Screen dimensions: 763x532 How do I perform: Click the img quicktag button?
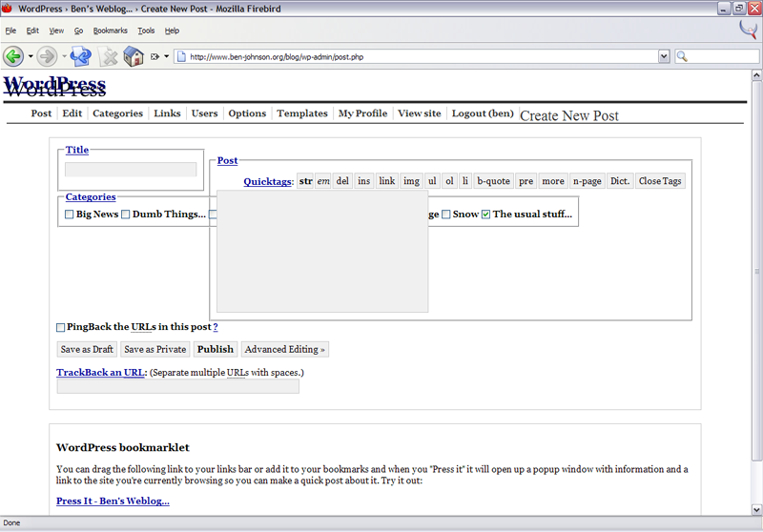(x=411, y=181)
